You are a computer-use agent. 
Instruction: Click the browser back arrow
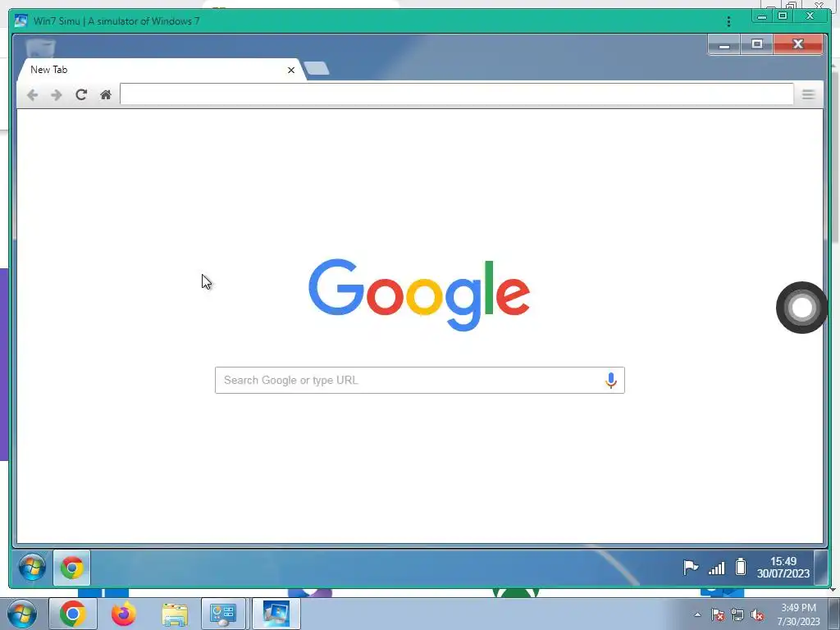32,95
